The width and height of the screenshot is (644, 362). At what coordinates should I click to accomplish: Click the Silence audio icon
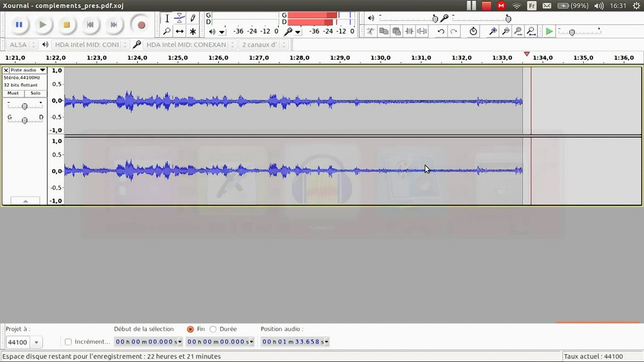tap(422, 31)
